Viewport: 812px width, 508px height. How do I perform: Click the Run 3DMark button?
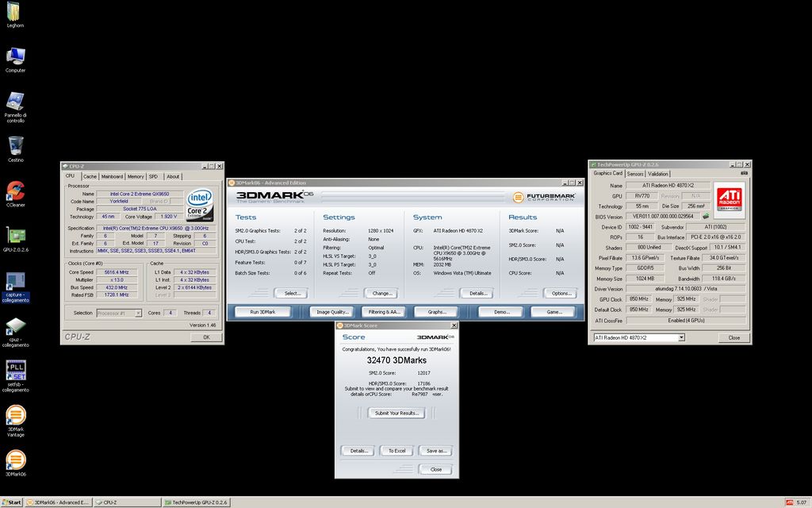coord(262,312)
